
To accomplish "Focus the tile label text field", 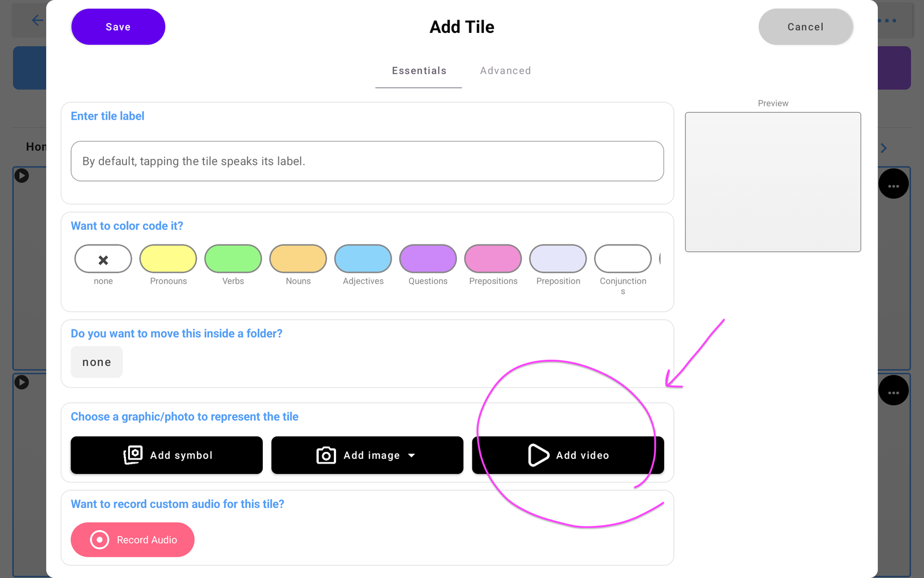I will coord(367,161).
